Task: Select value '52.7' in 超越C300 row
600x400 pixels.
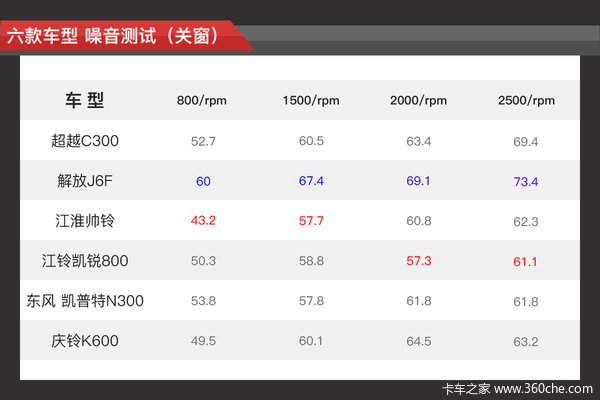Action: 203,142
